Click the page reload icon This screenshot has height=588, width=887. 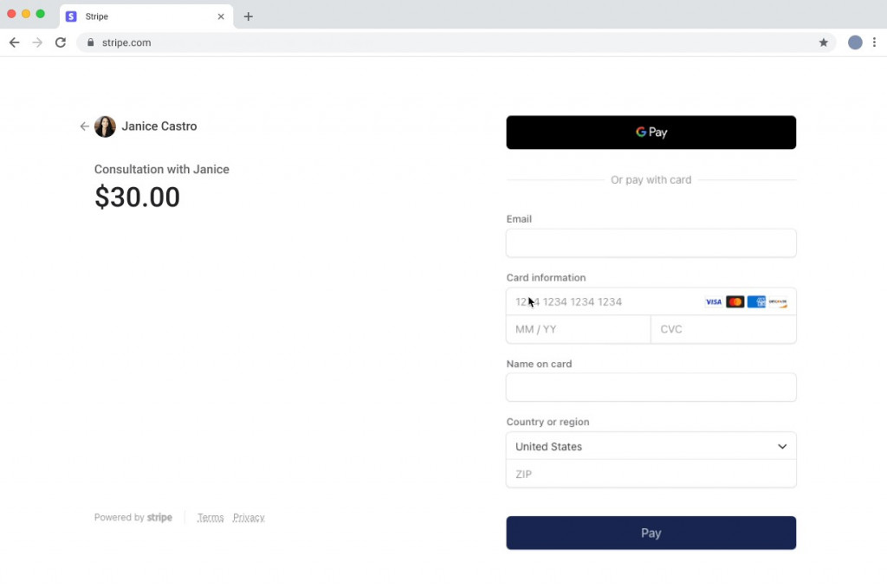[60, 42]
